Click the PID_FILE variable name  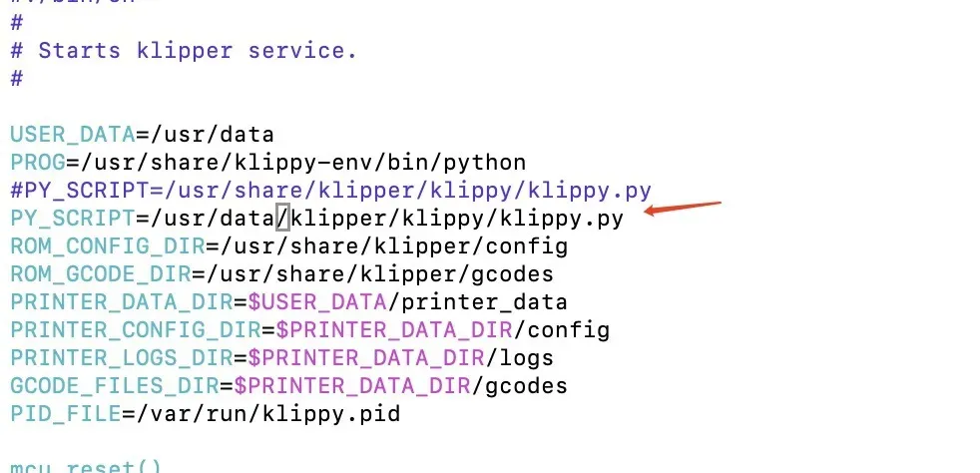click(66, 414)
